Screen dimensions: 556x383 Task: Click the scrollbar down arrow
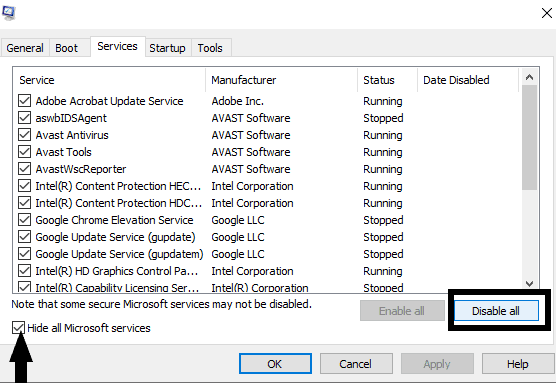point(529,284)
